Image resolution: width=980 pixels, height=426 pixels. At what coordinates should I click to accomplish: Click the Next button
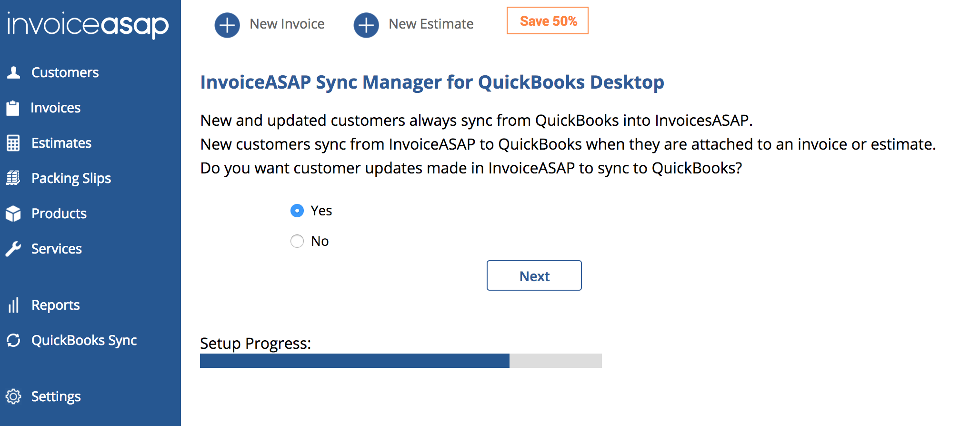click(534, 275)
